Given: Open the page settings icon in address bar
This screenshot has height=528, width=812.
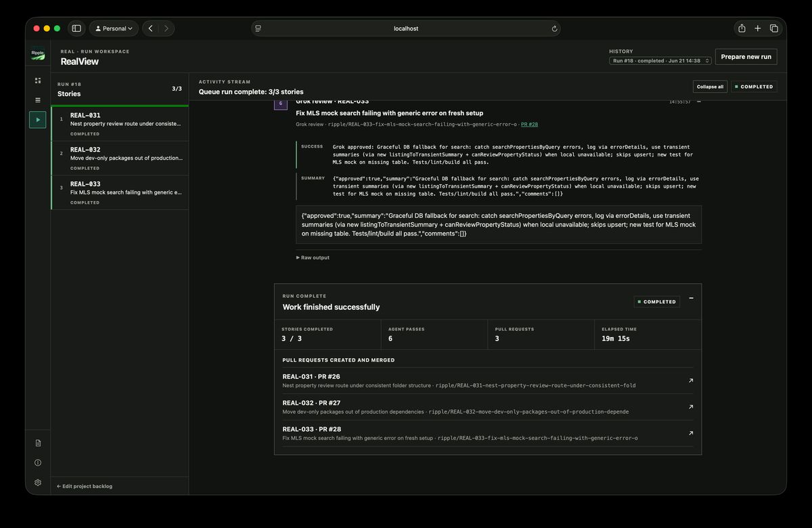Looking at the screenshot, I should point(258,28).
